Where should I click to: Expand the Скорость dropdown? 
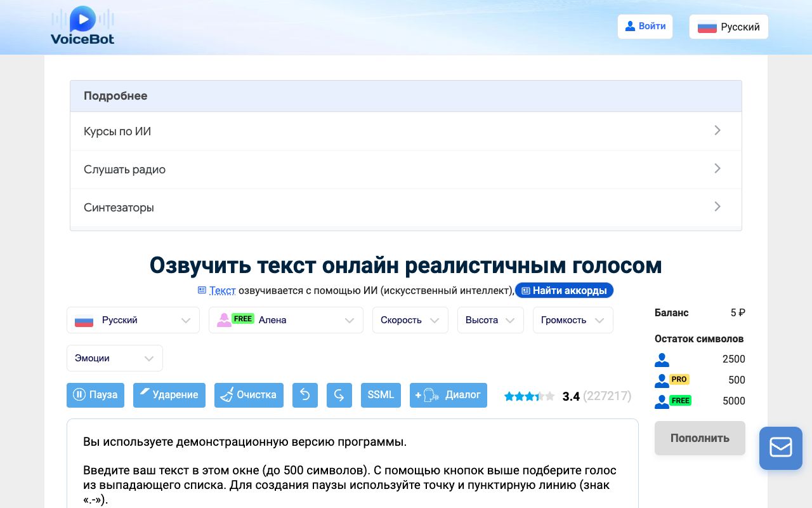(x=410, y=320)
